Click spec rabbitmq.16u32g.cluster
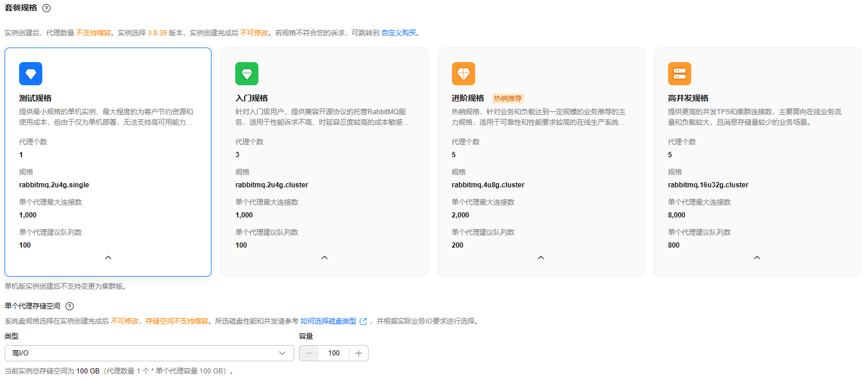 [x=708, y=185]
